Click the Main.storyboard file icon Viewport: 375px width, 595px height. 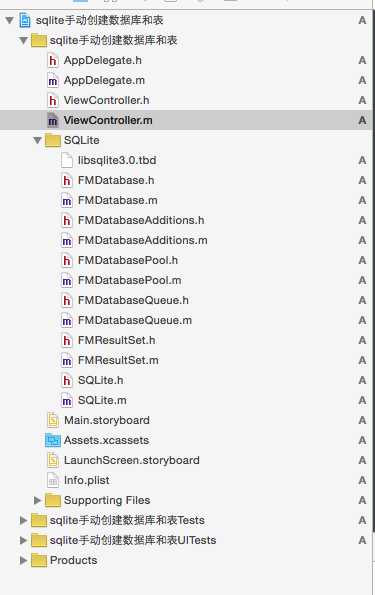click(x=53, y=420)
